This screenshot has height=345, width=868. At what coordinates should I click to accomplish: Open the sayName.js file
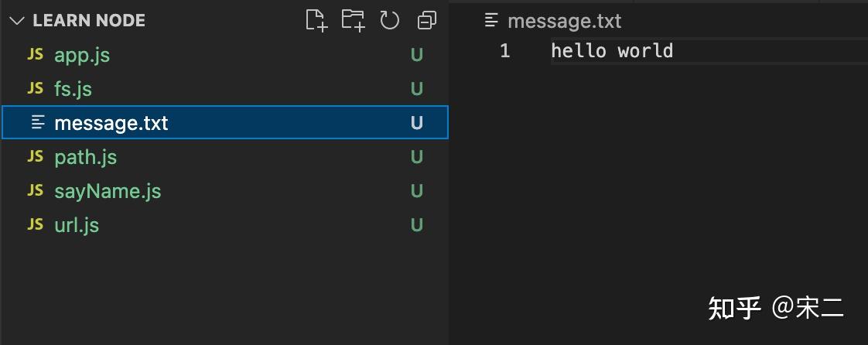[108, 191]
